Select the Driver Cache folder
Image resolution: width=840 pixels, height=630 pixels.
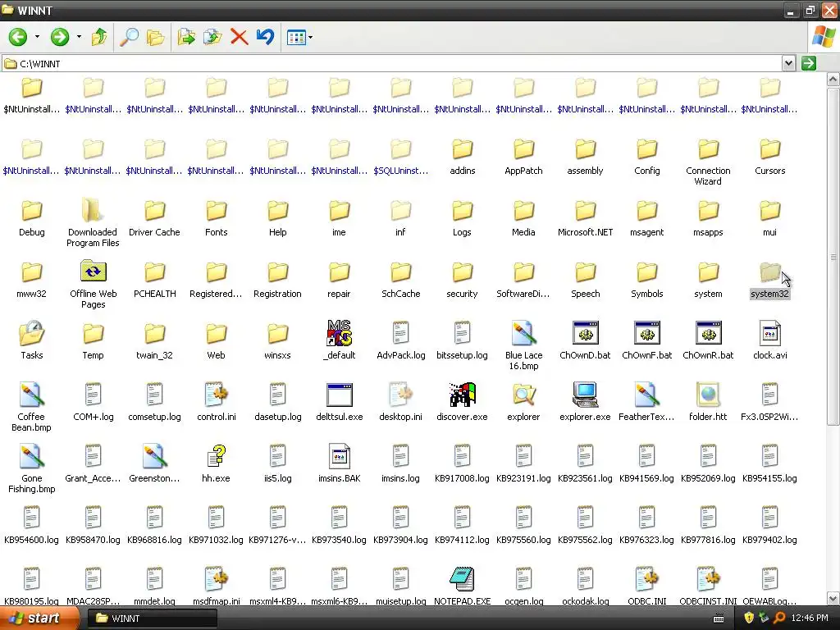(154, 217)
